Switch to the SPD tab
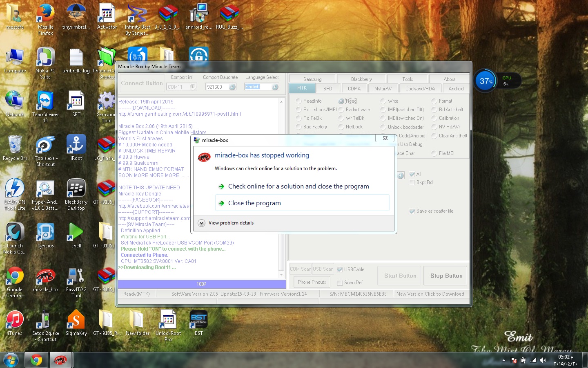 pyautogui.click(x=328, y=88)
